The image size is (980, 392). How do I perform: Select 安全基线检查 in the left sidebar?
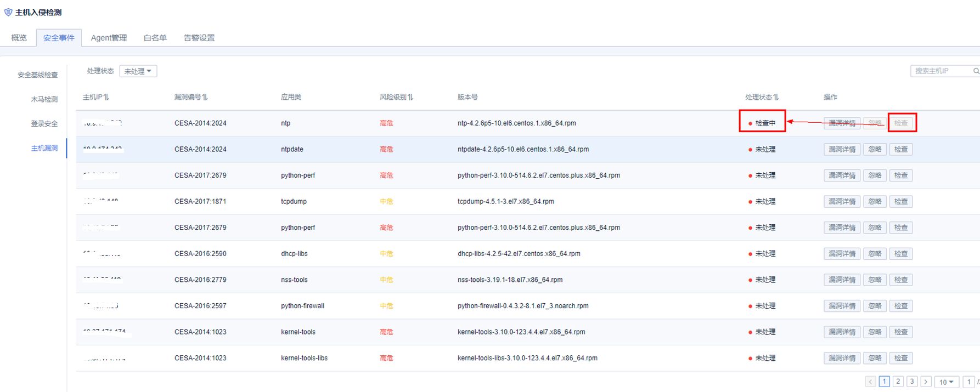(38, 75)
